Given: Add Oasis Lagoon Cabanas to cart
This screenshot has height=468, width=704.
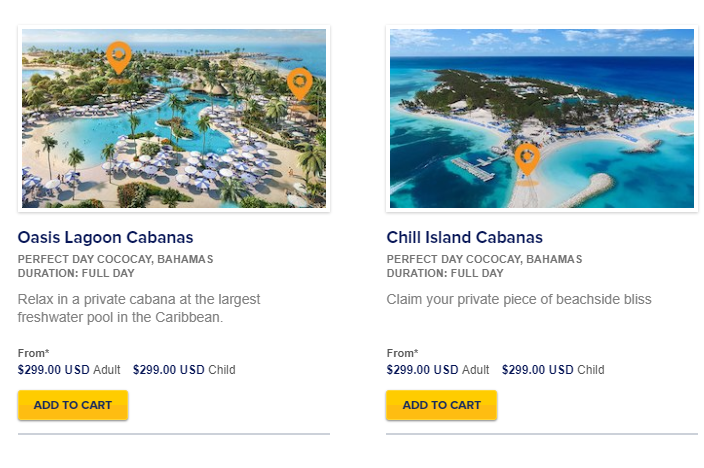Looking at the screenshot, I should coord(73,405).
